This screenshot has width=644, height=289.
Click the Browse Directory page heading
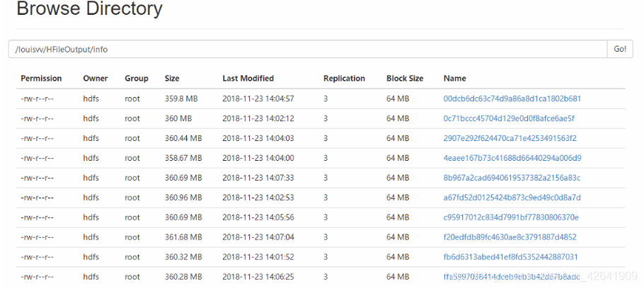90,9
